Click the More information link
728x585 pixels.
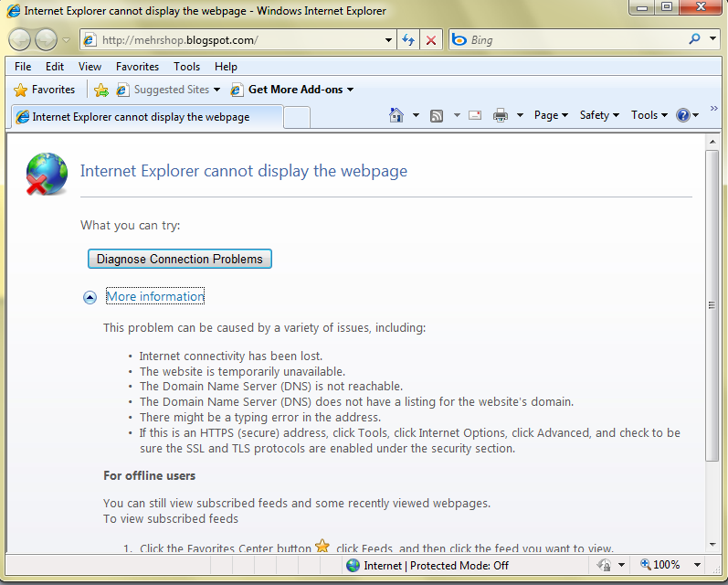point(155,296)
